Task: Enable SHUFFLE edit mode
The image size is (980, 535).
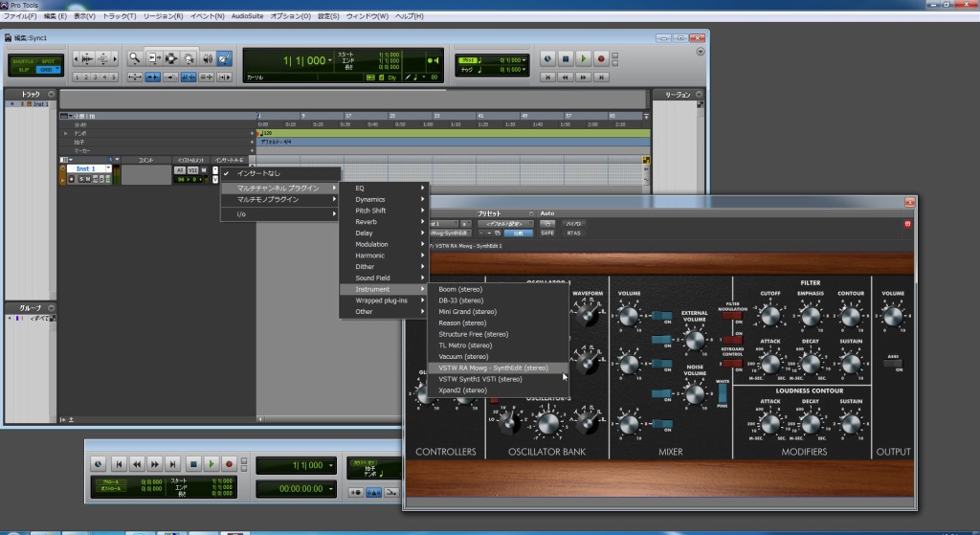Action: pos(23,61)
